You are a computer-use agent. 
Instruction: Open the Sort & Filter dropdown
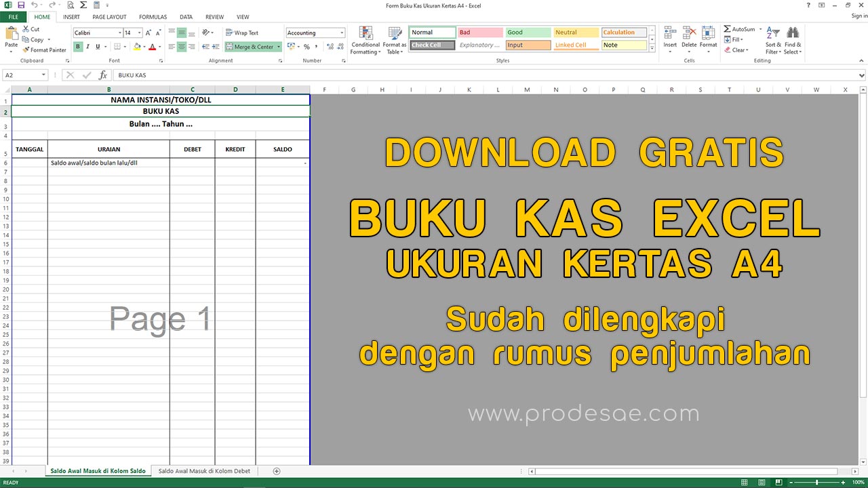tap(773, 41)
